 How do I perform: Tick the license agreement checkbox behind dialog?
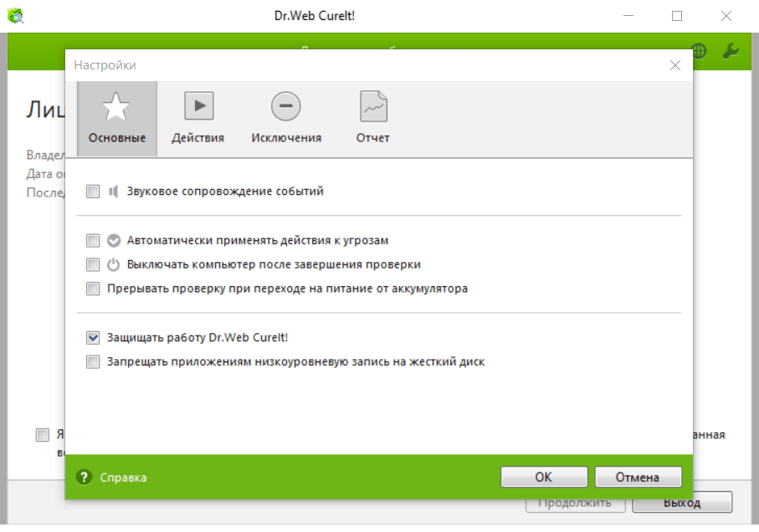pyautogui.click(x=42, y=435)
